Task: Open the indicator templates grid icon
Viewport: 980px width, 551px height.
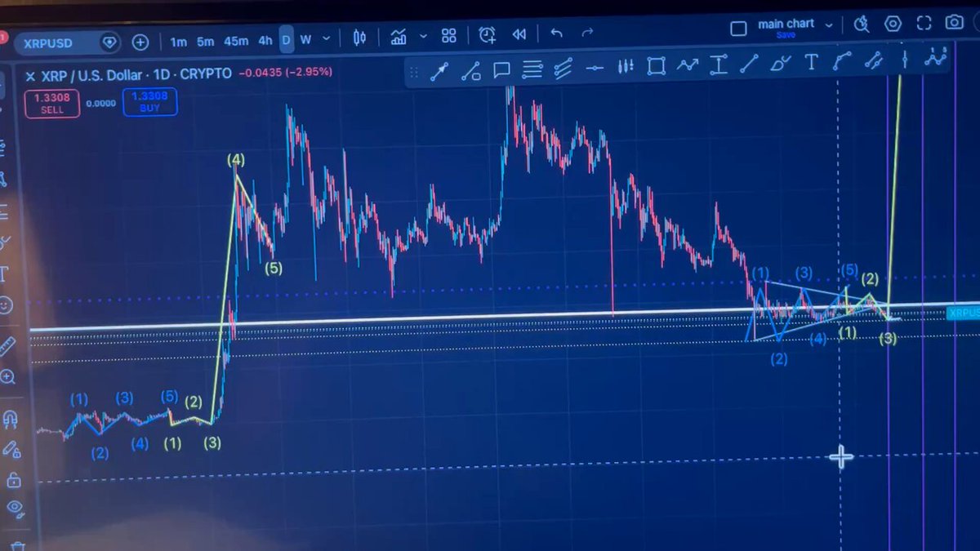Action: (x=448, y=36)
